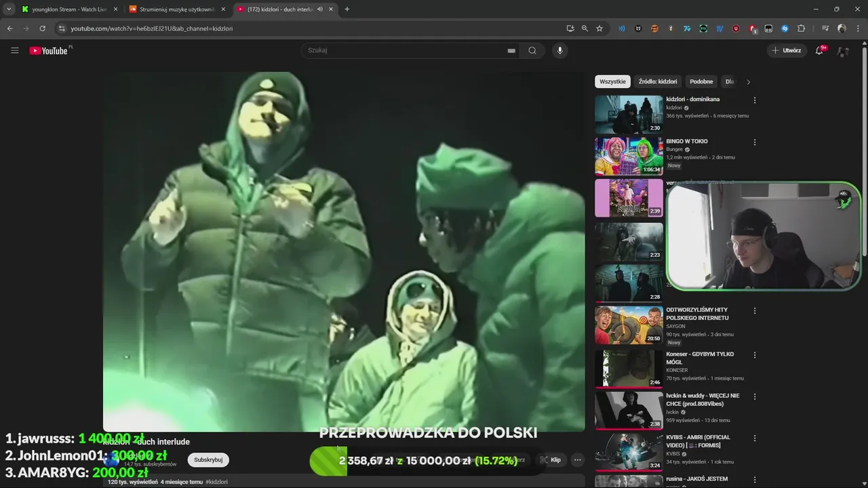Open more actions three-dot button under video
Image resolution: width=868 pixels, height=488 pixels.
click(578, 460)
